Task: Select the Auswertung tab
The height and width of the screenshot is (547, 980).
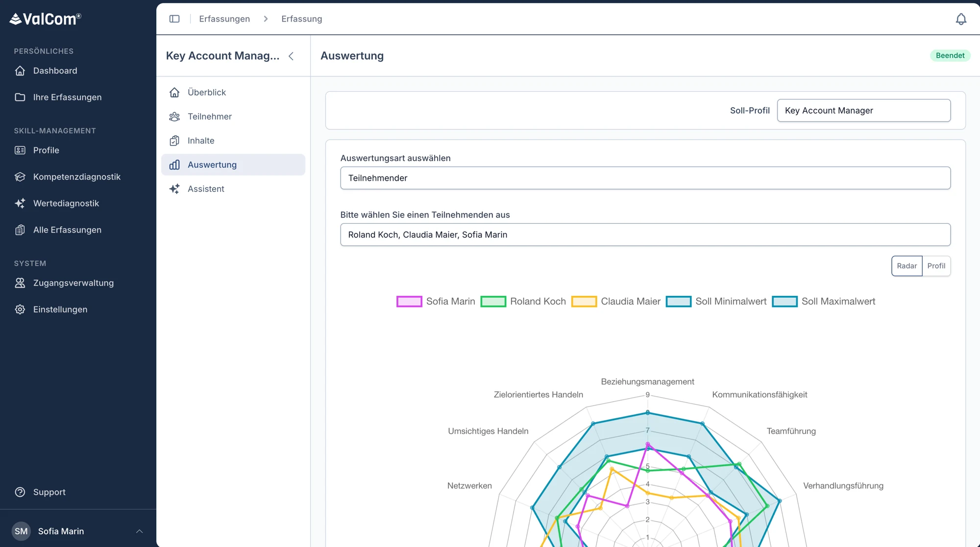Action: click(233, 165)
